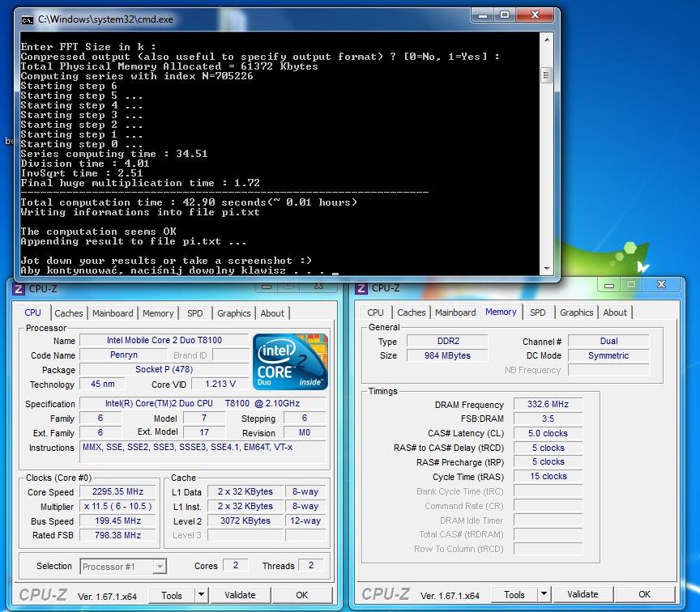Open the Mainboard tab in right CPU-Z window
The width and height of the screenshot is (700, 612).
pyautogui.click(x=455, y=312)
